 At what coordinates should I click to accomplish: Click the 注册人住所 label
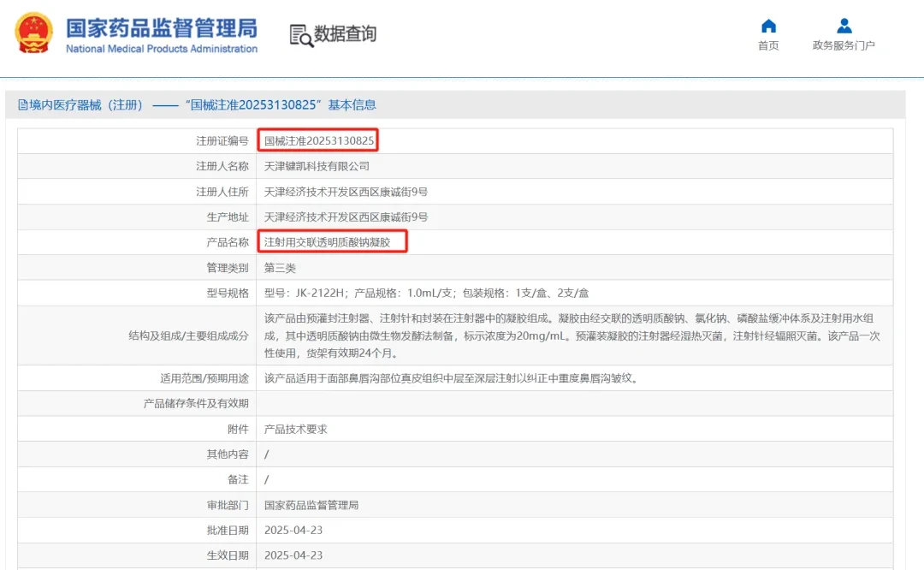click(x=222, y=192)
